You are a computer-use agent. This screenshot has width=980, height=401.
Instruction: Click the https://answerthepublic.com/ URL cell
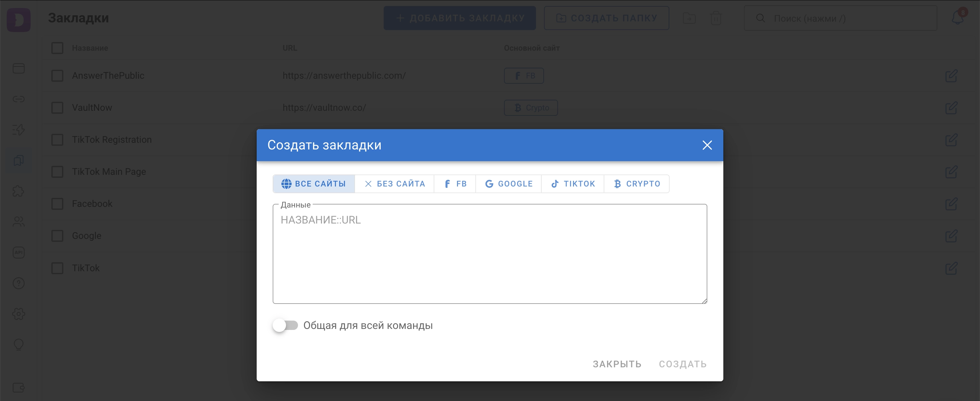[344, 76]
